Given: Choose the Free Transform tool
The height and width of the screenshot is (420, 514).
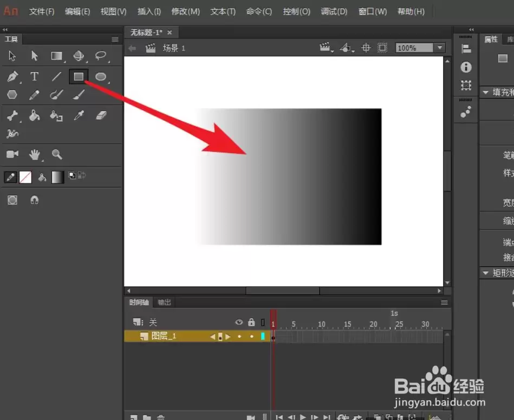Looking at the screenshot, I should (56, 56).
